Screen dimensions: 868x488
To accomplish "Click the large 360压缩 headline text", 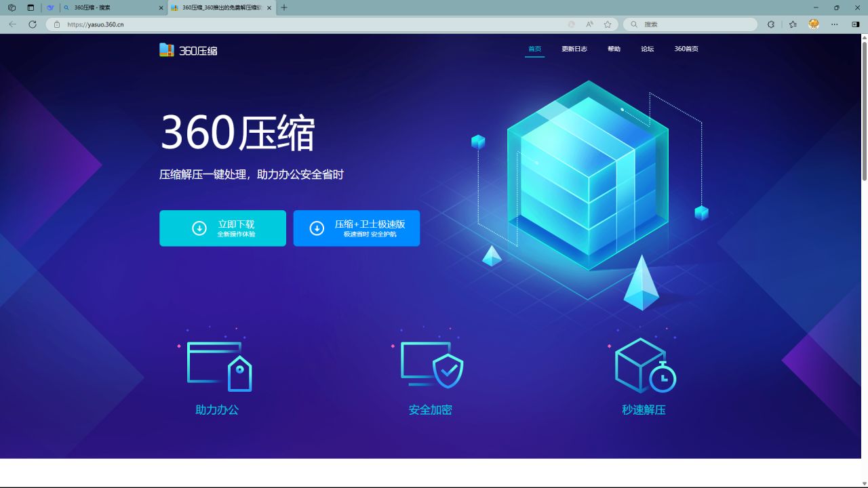I will click(x=237, y=132).
